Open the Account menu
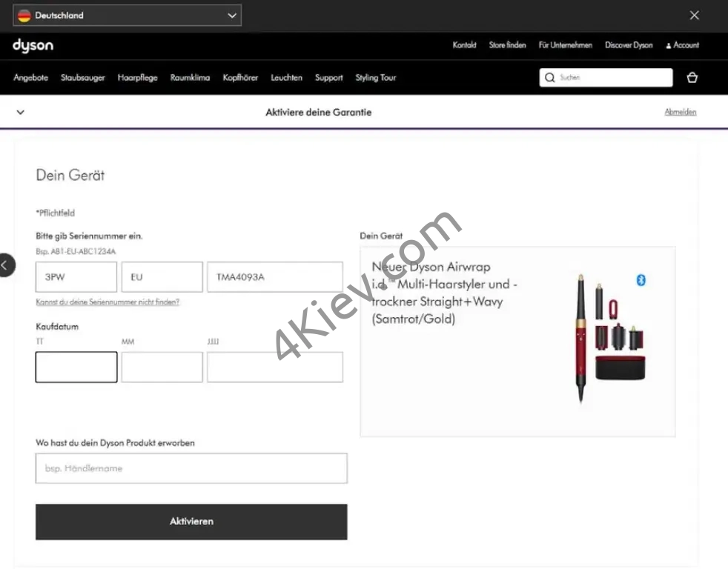The height and width of the screenshot is (569, 728). [682, 45]
